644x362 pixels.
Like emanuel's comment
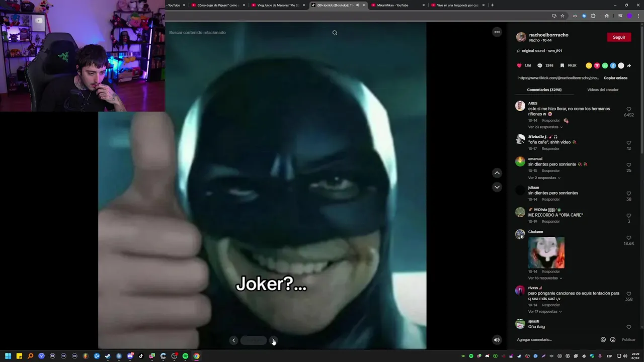[629, 165]
